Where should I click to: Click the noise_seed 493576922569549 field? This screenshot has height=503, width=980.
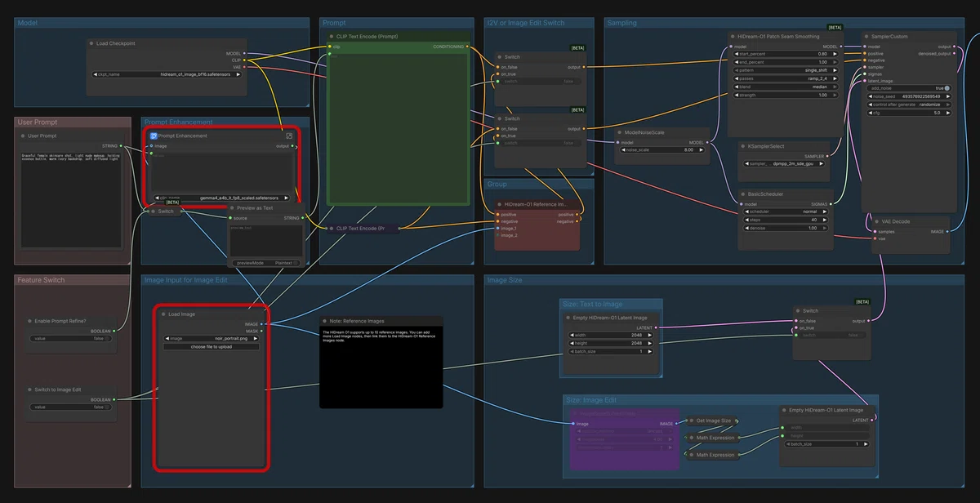908,96
